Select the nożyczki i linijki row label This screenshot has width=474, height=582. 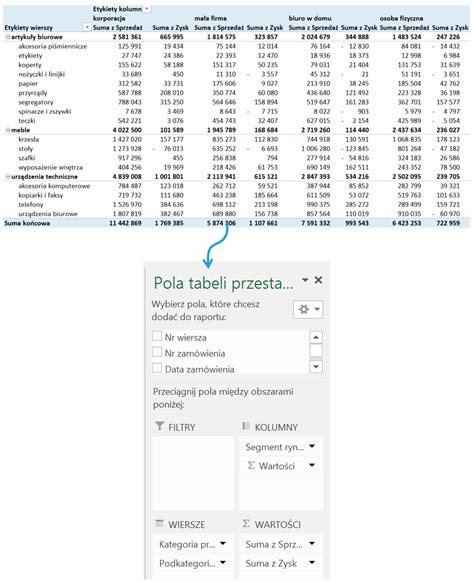[x=42, y=74]
